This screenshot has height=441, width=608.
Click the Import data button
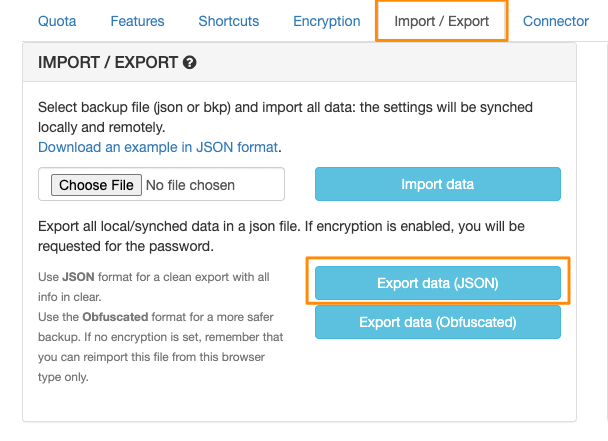[x=437, y=184]
